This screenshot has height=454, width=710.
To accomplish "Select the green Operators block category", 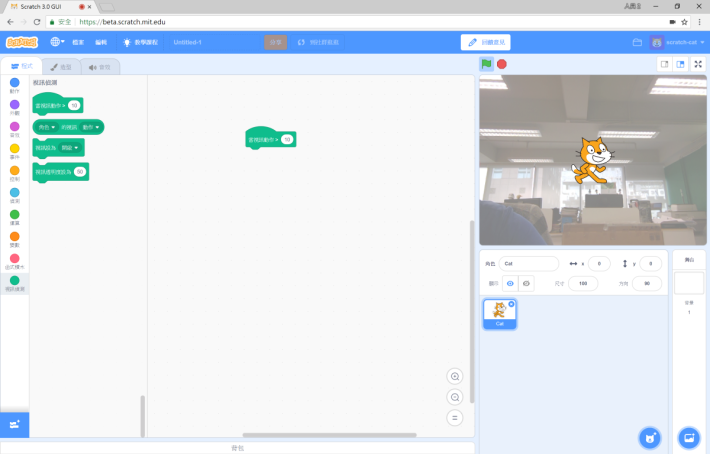I will tap(14, 217).
